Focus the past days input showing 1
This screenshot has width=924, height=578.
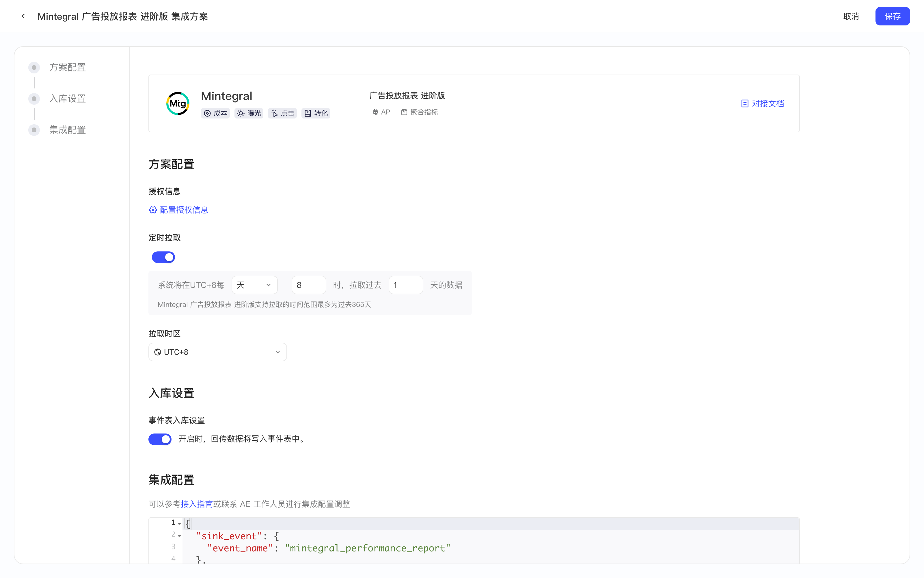coord(405,285)
